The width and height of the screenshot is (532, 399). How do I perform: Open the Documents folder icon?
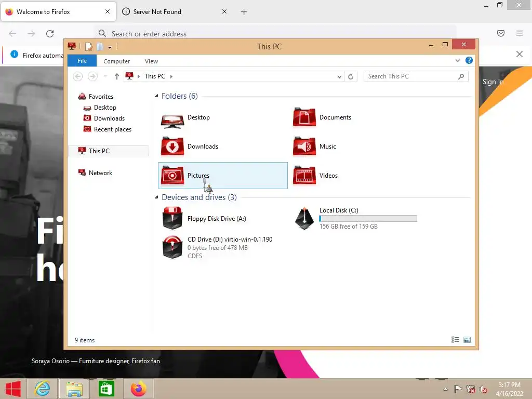304,117
